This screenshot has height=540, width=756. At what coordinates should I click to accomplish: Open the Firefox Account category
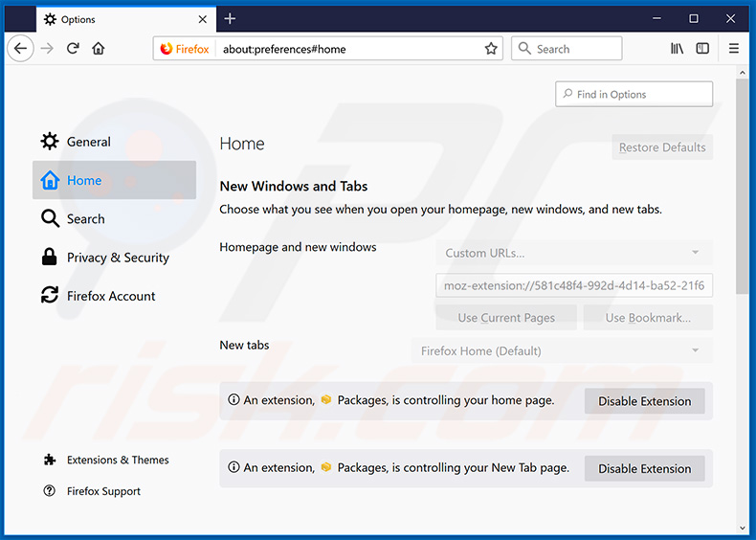114,296
